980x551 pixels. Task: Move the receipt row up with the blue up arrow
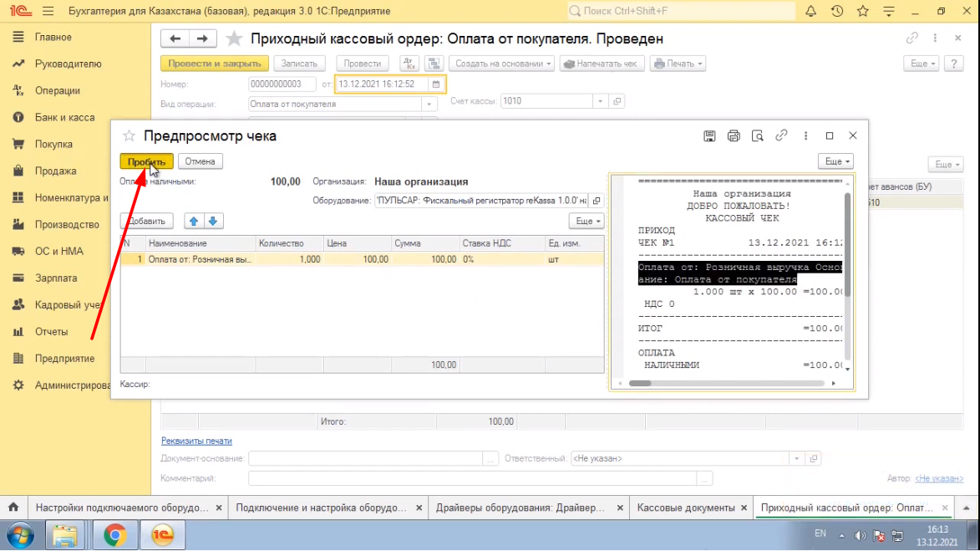[194, 221]
